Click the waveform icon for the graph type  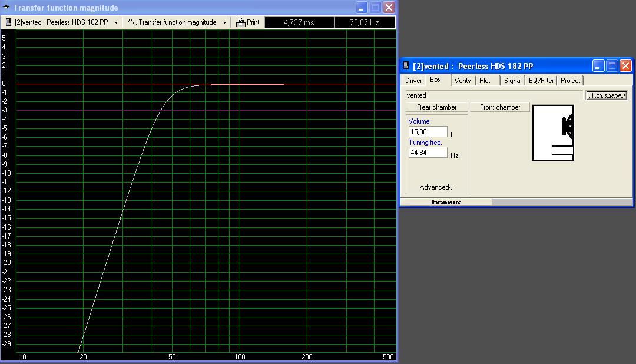point(132,22)
